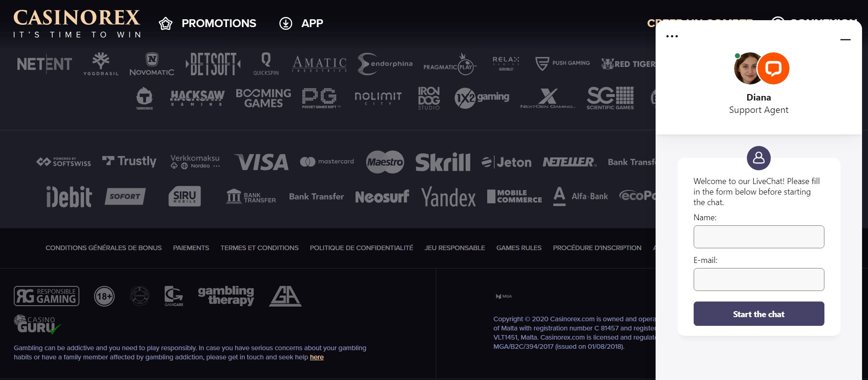Focus the Name input field
This screenshot has width=868, height=380.
tap(759, 237)
